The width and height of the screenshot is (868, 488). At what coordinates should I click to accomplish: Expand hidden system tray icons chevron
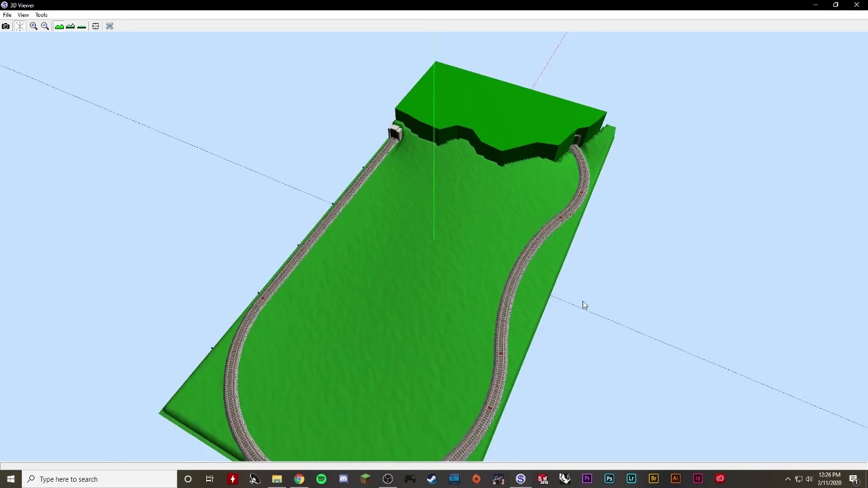[x=788, y=479]
